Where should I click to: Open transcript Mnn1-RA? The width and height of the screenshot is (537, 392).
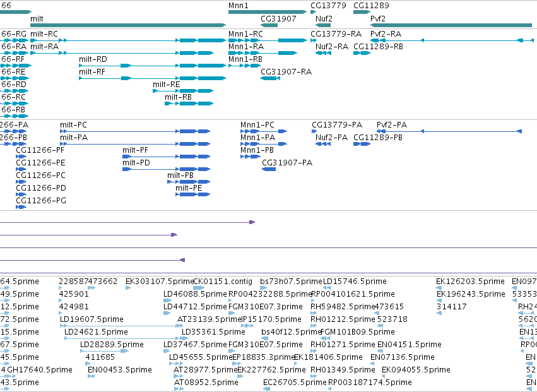[x=246, y=47]
